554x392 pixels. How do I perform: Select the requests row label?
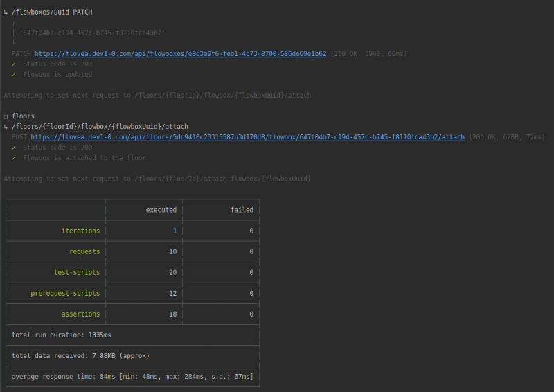pyautogui.click(x=84, y=251)
